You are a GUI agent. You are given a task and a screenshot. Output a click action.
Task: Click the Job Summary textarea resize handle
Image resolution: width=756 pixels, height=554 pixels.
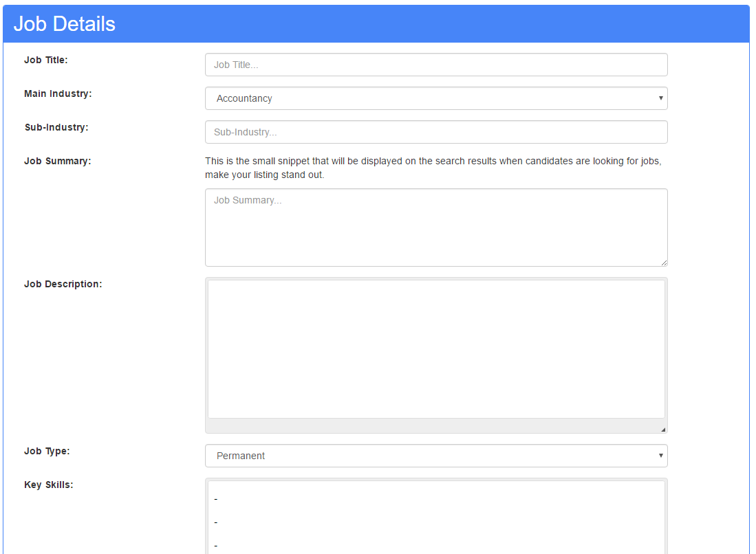coord(664,263)
